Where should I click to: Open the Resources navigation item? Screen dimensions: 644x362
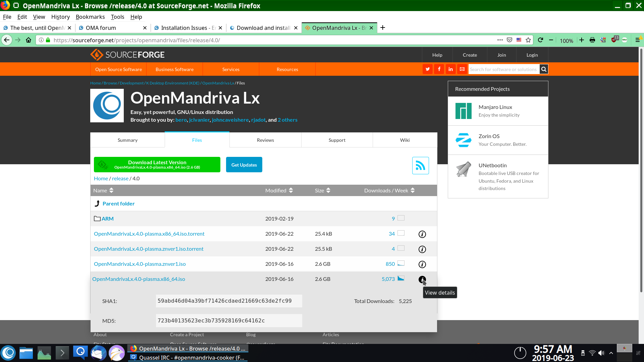click(287, 69)
